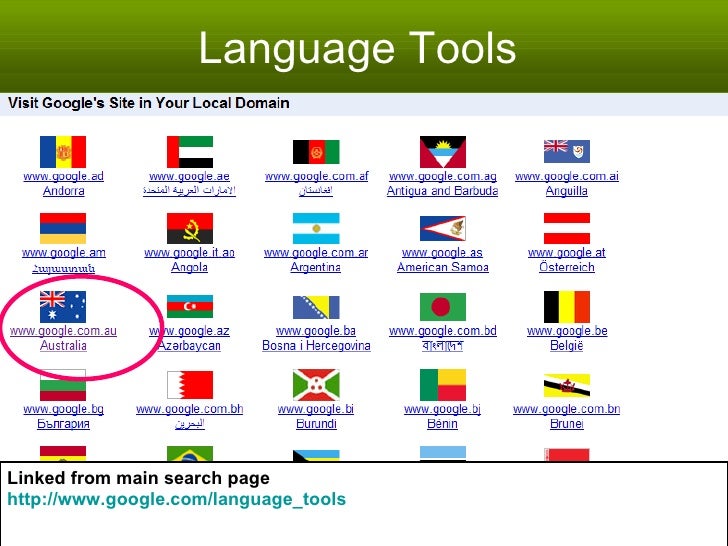Click the United Arab Emirates flag
This screenshot has height=546, width=728.
pos(190,152)
